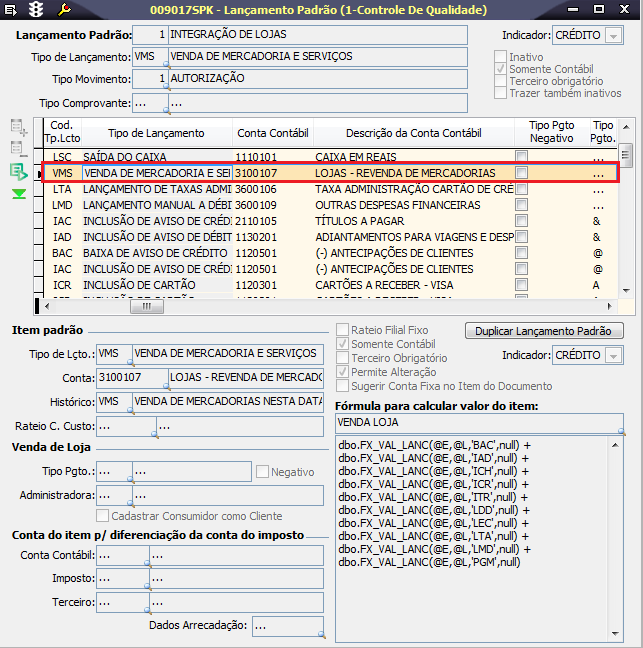
Task: Select the LSC SAÍDA DO CAIXA row
Action: pos(331,157)
